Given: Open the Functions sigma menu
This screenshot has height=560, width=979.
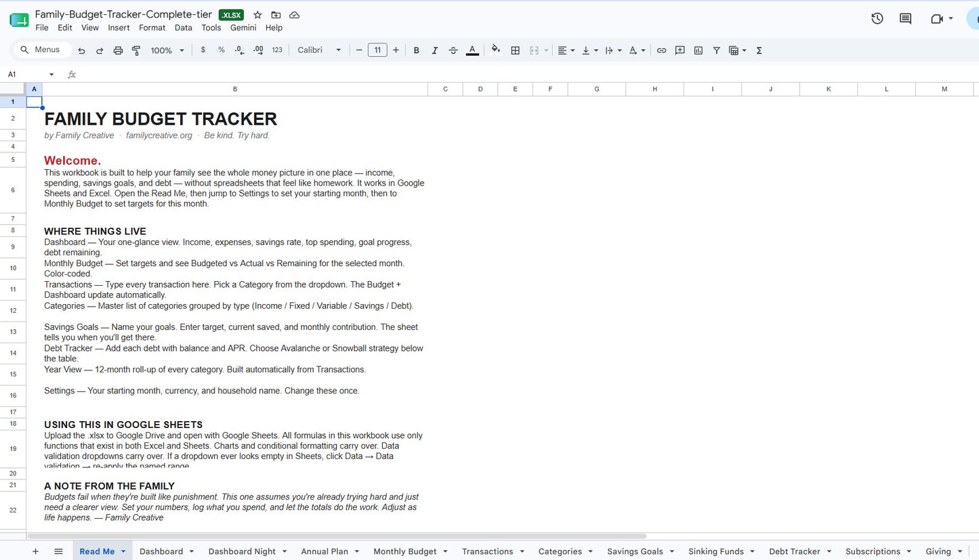Looking at the screenshot, I should tap(759, 50).
